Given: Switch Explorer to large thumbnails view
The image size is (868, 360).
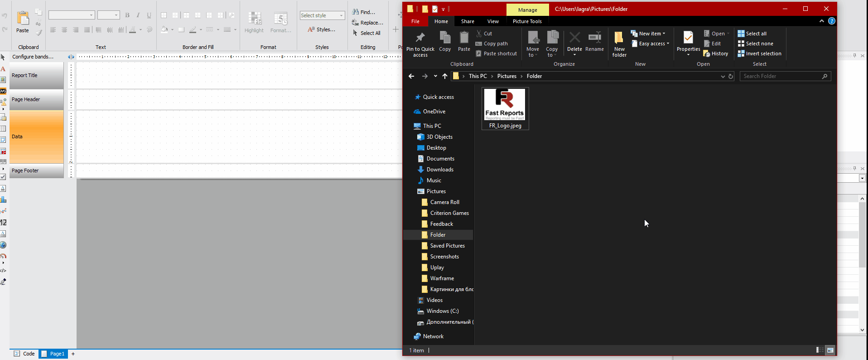Looking at the screenshot, I should [x=830, y=350].
